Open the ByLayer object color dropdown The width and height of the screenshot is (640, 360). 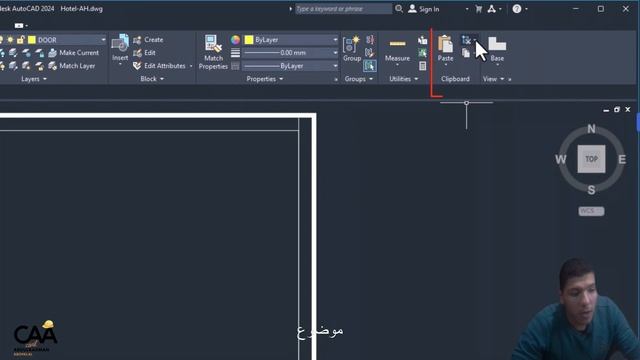click(x=335, y=40)
